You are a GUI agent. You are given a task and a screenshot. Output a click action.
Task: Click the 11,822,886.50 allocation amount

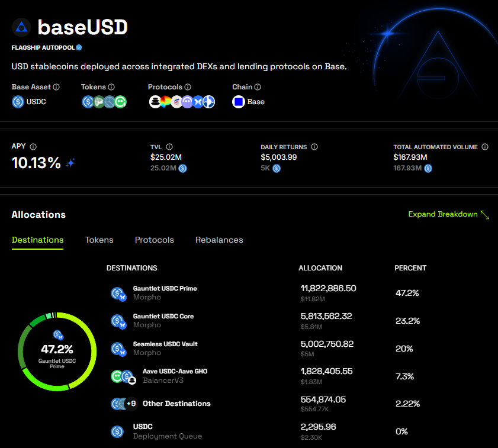point(329,288)
